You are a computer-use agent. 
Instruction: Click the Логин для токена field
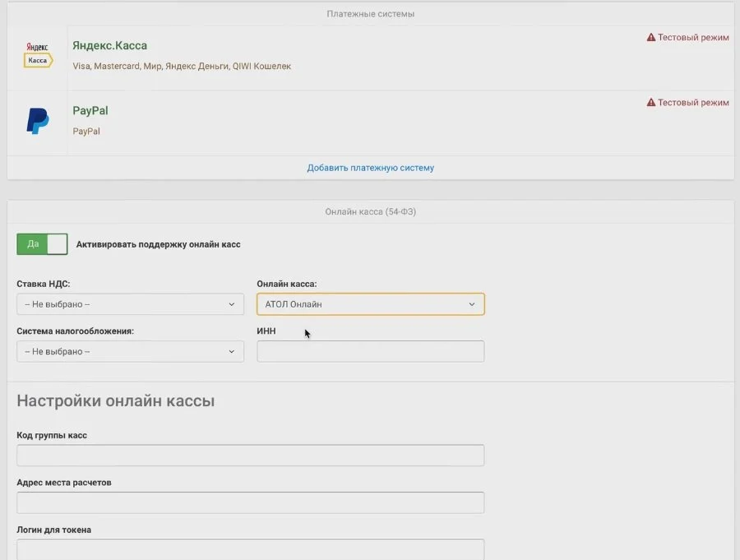click(x=251, y=549)
